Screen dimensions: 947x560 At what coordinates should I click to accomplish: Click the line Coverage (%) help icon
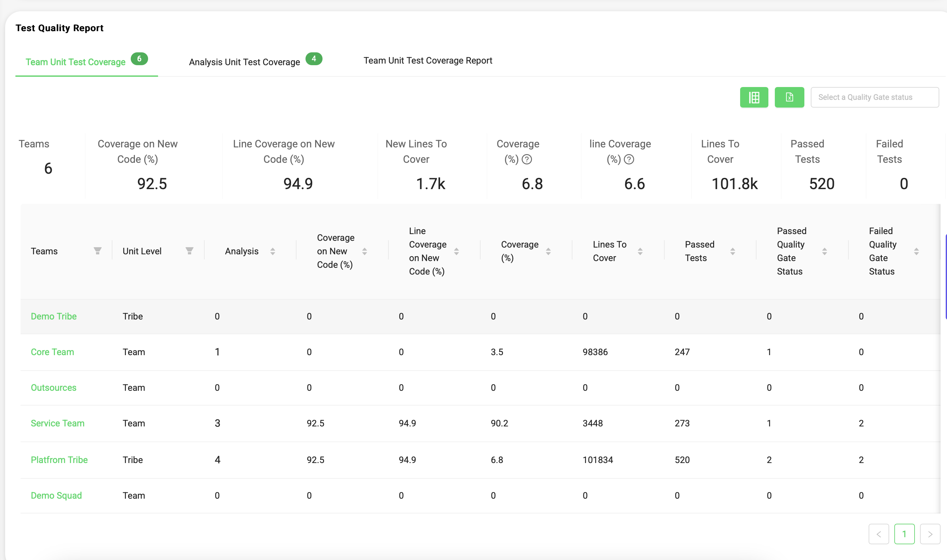[x=629, y=160]
